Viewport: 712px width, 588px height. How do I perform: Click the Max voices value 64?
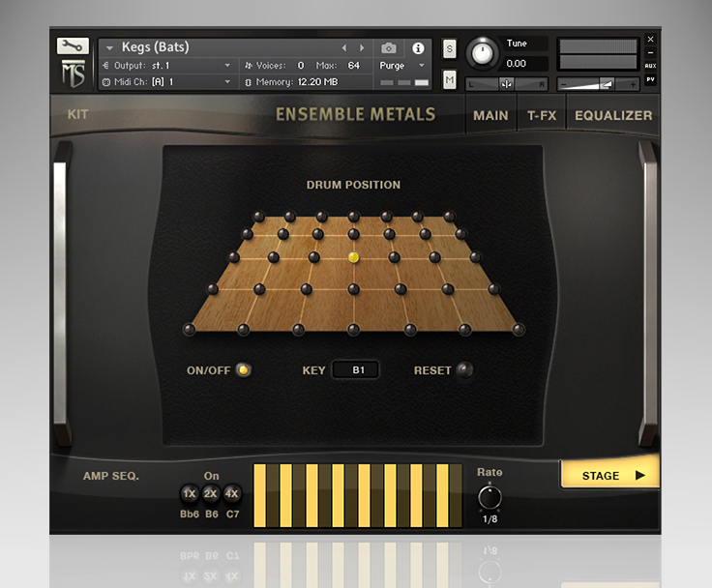pos(354,66)
